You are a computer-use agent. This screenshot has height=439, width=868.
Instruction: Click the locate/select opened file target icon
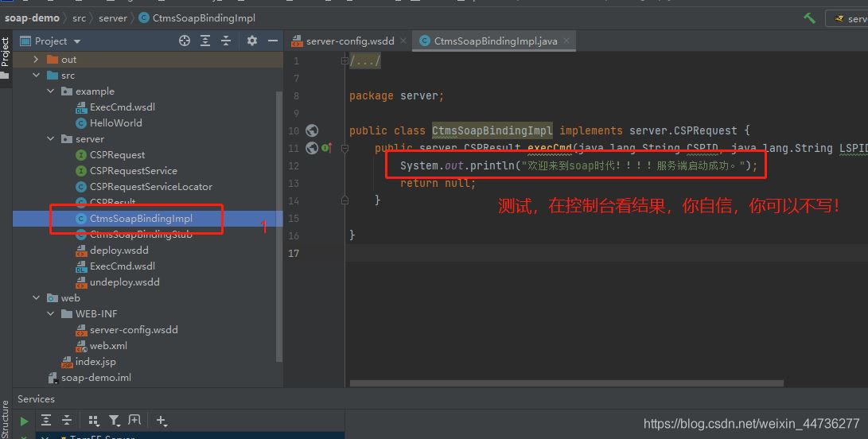point(185,41)
